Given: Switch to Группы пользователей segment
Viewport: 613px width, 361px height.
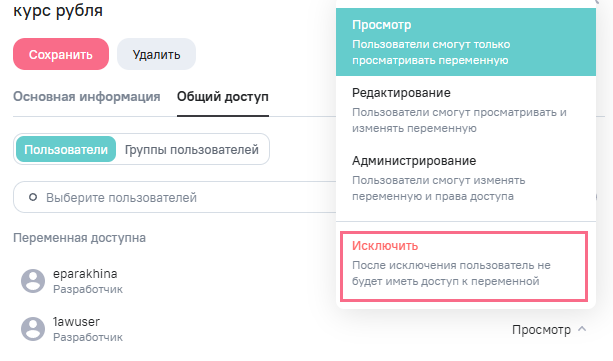Looking at the screenshot, I should click(x=192, y=150).
